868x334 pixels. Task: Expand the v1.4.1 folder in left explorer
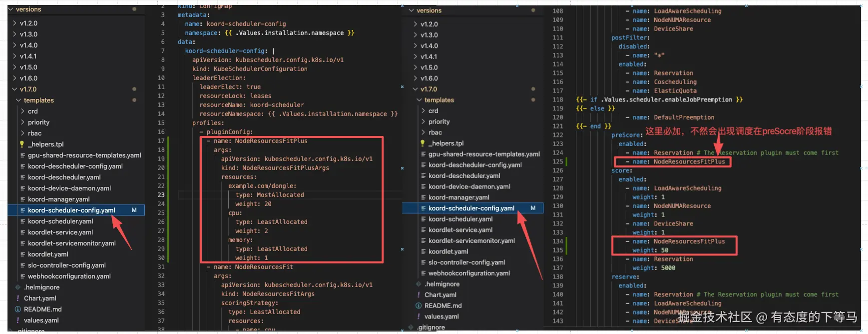15,56
